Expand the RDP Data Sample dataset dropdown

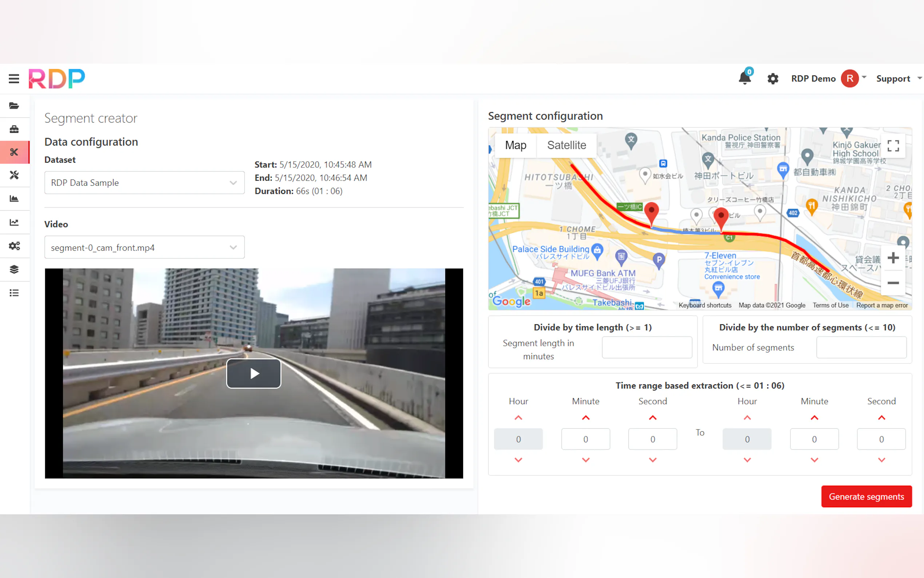pos(144,183)
